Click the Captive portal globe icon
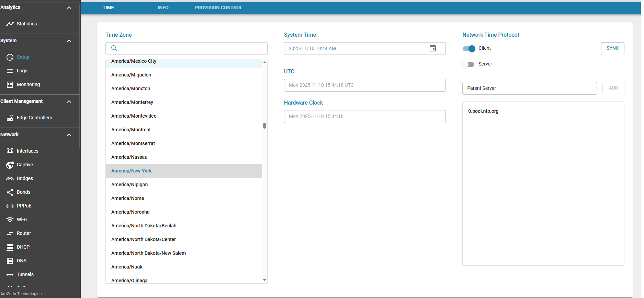 coord(10,165)
